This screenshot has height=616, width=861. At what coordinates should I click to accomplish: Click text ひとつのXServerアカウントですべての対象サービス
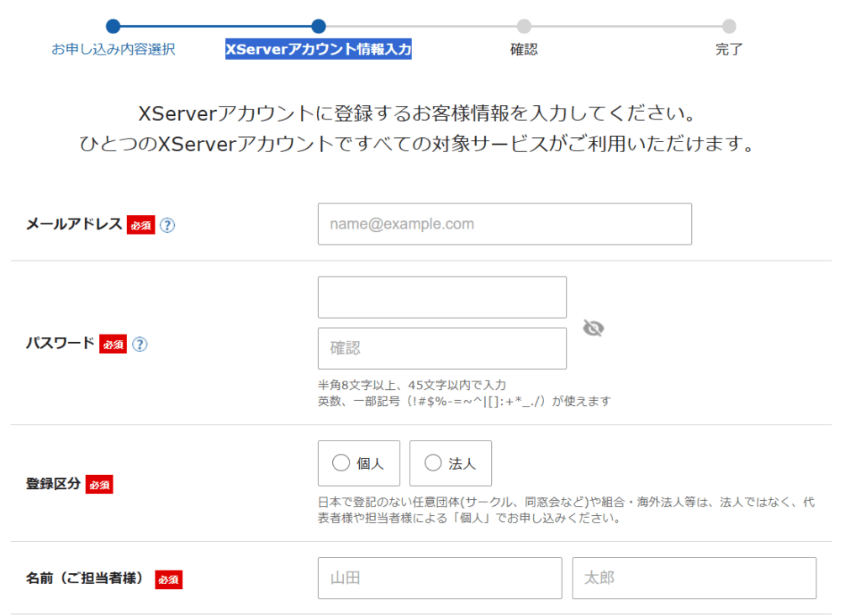click(417, 144)
